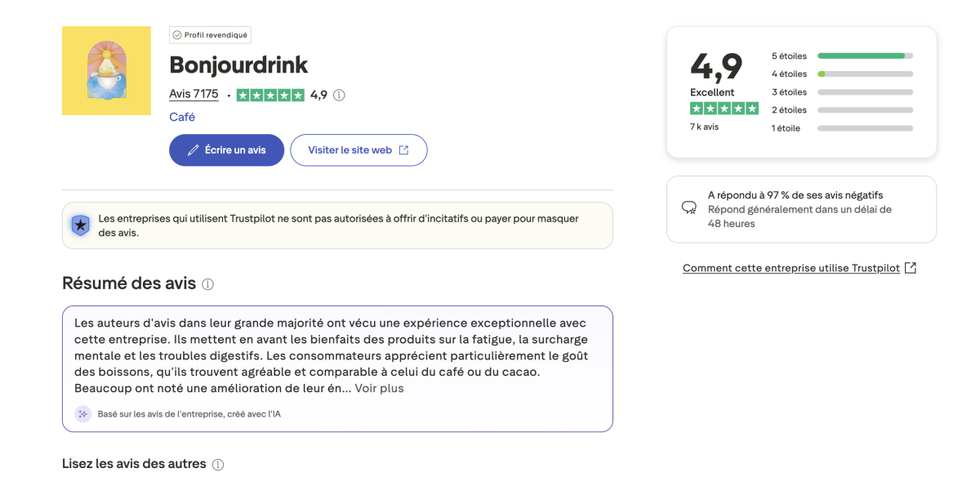The width and height of the screenshot is (980, 495).
Task: Click the sparkle AI icon under the summary
Action: pos(82,414)
